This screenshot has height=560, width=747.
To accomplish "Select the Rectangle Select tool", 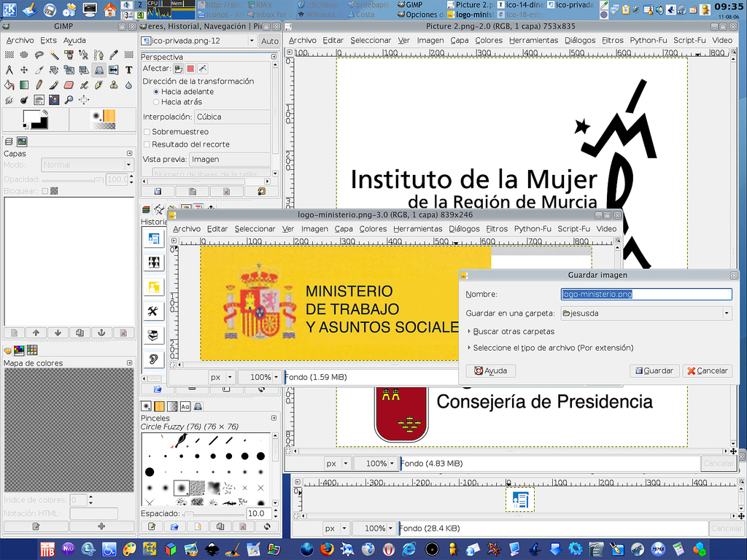I will [x=9, y=55].
